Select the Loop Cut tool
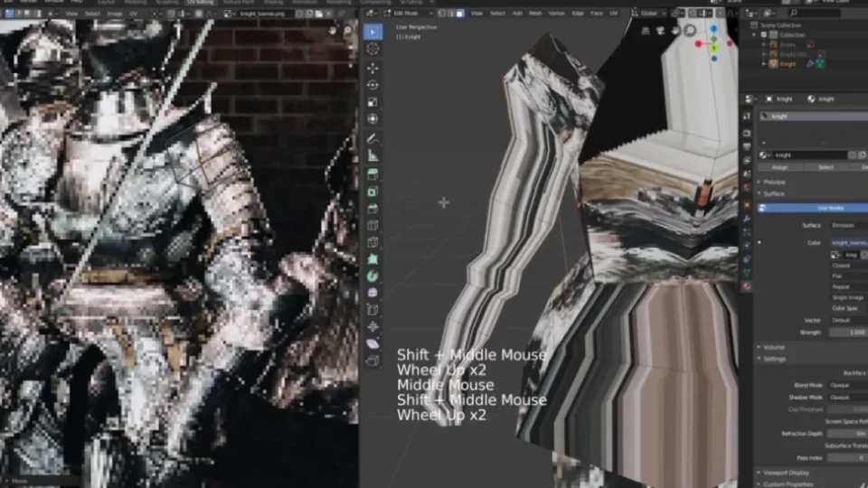The width and height of the screenshot is (868, 488). tap(373, 226)
